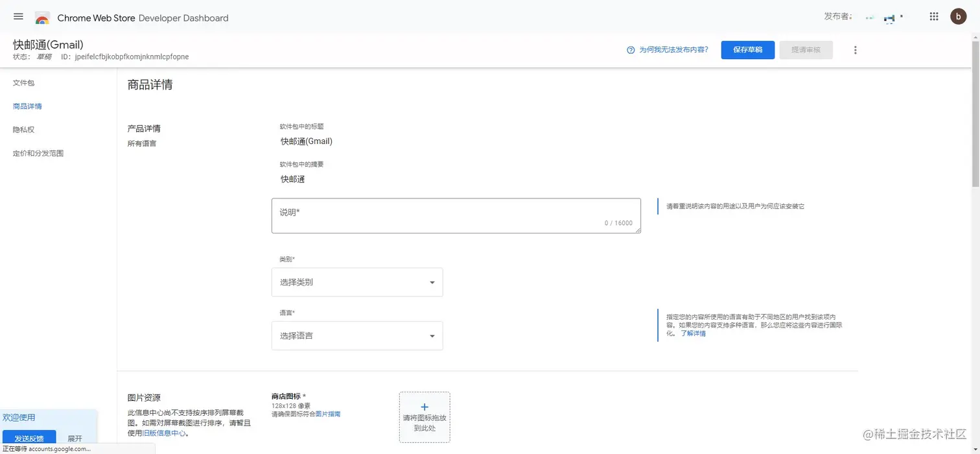Click the Developer Dashboard title text
This screenshot has width=980, height=454.
pos(183,18)
